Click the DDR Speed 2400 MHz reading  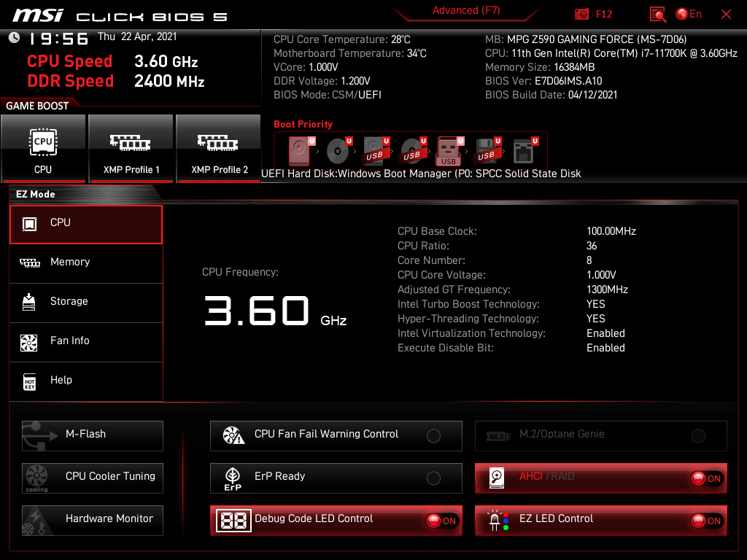(x=116, y=81)
